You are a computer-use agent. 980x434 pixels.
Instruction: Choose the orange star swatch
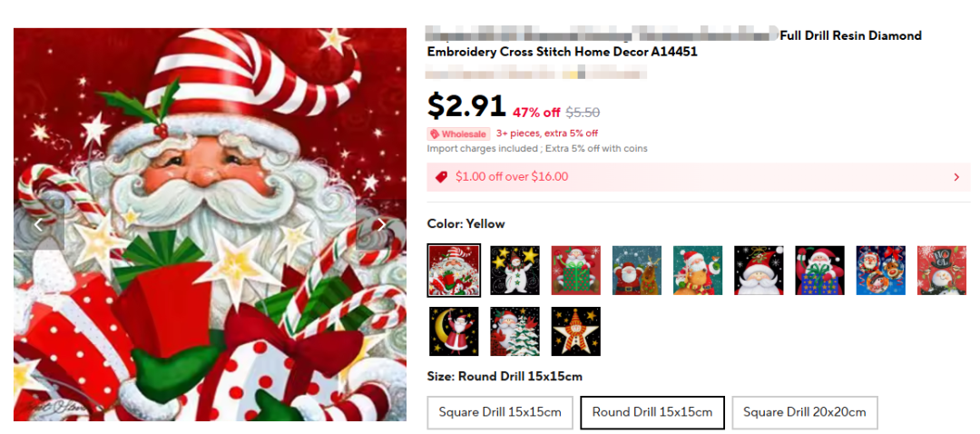575,331
